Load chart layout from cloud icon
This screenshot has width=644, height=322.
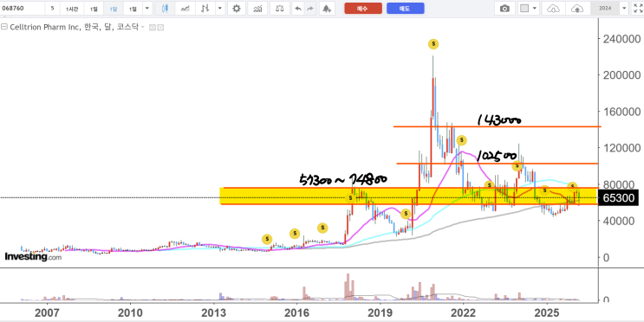(554, 8)
